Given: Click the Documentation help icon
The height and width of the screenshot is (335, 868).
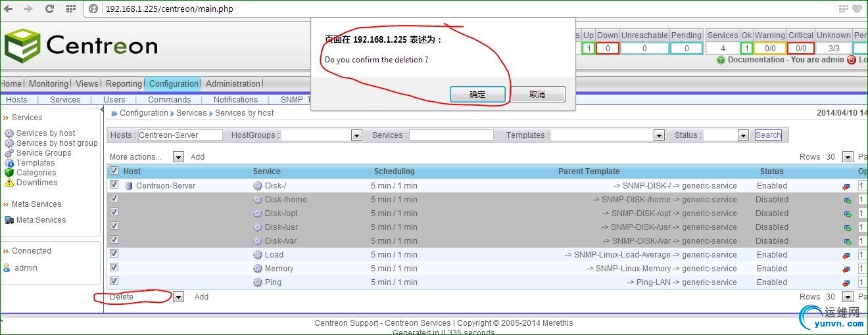Looking at the screenshot, I should pyautogui.click(x=721, y=60).
